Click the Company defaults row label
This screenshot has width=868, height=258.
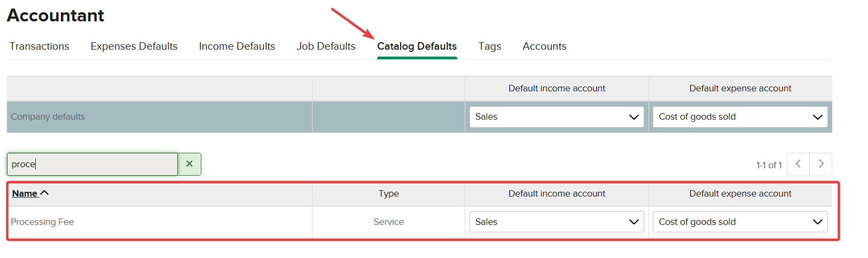pyautogui.click(x=48, y=116)
